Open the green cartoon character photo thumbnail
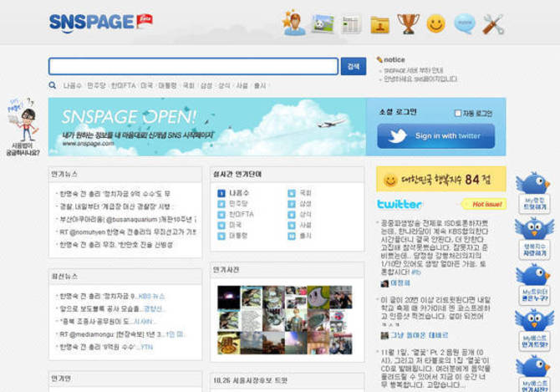This screenshot has height=392, width=560. pyautogui.click(x=318, y=297)
